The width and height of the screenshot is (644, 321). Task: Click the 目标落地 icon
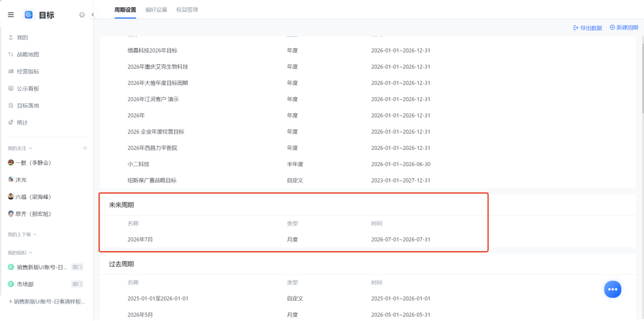click(x=11, y=106)
